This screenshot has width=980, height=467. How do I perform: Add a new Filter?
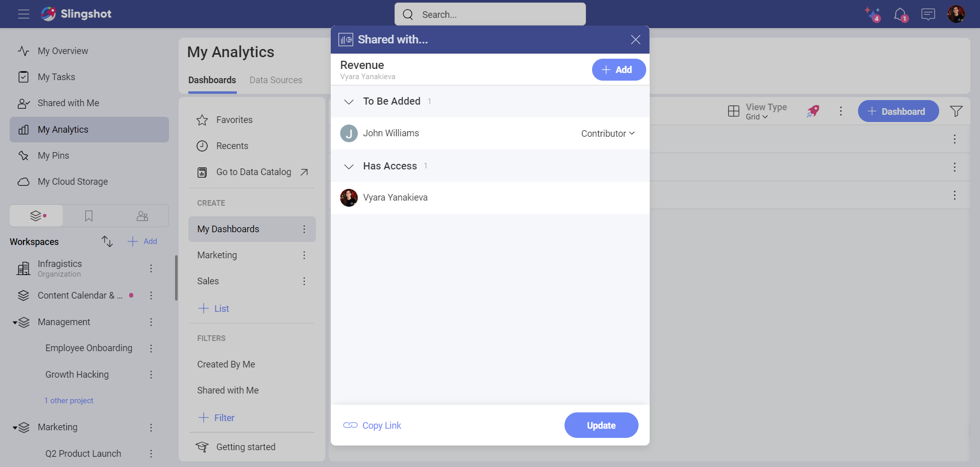pyautogui.click(x=216, y=417)
